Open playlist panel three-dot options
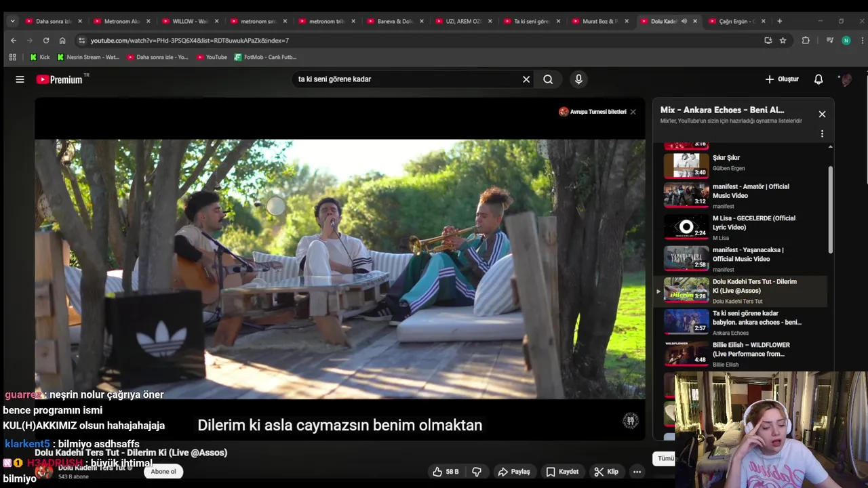 (x=822, y=134)
